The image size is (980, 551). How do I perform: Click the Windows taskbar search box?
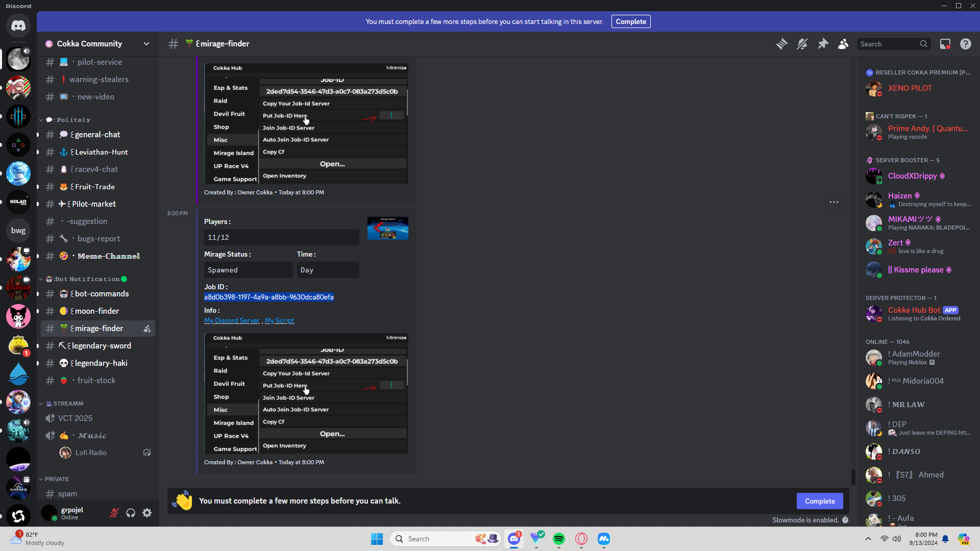(x=445, y=539)
